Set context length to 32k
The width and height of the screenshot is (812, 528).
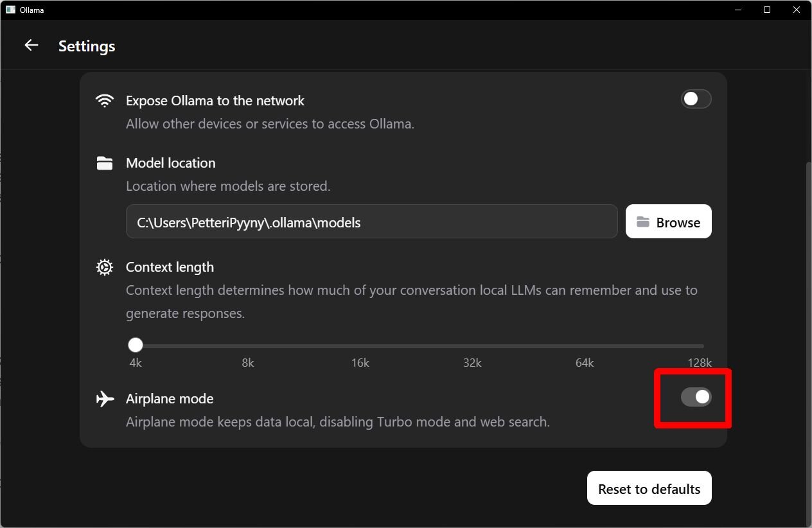coord(472,346)
